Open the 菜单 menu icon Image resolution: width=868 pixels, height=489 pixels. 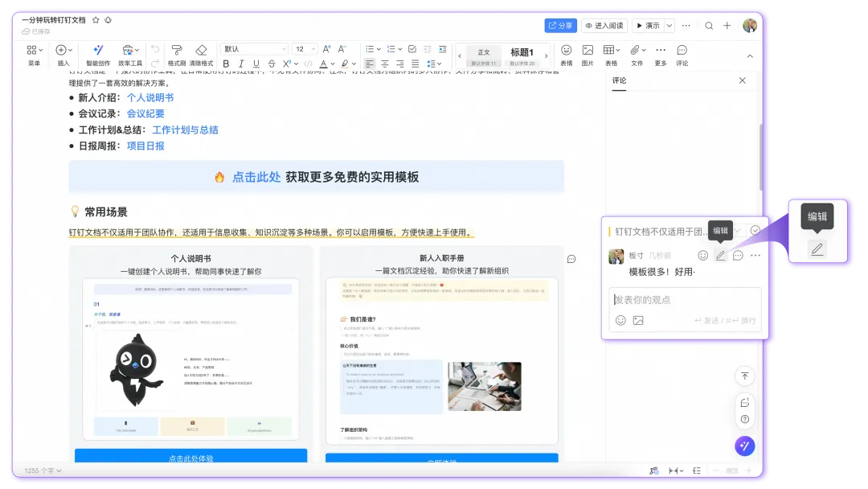point(35,55)
